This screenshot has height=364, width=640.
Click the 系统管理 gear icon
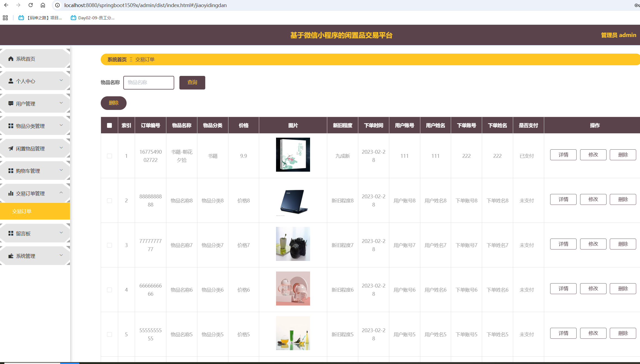pyautogui.click(x=11, y=256)
